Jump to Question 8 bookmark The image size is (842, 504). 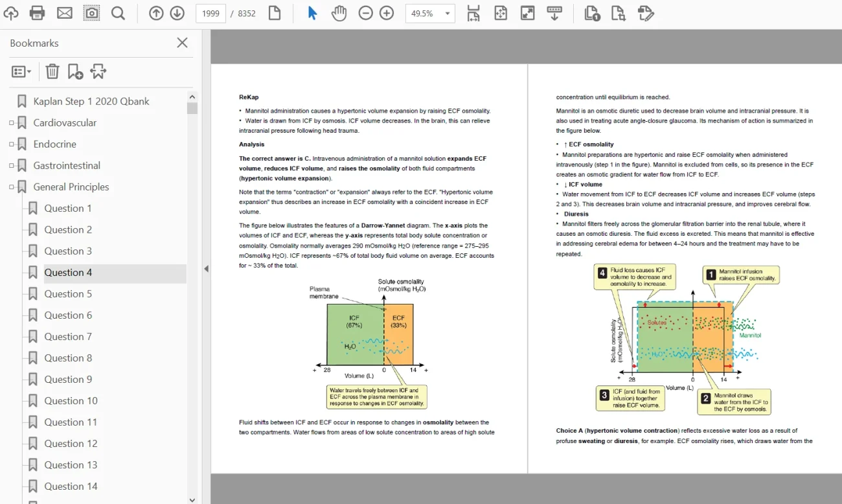click(68, 358)
